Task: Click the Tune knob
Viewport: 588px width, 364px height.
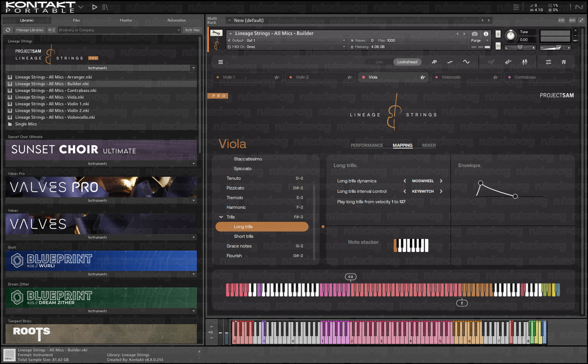Action: [511, 36]
